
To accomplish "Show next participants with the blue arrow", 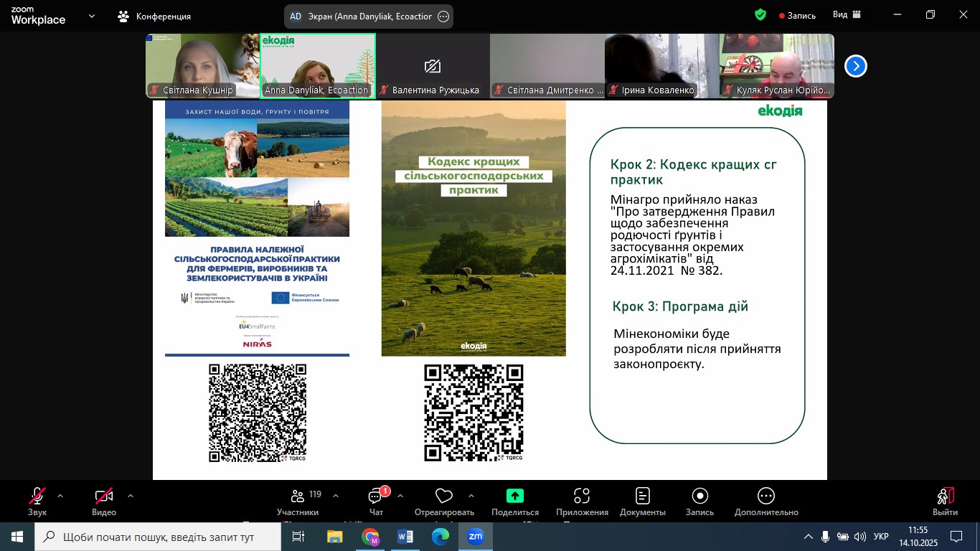I will click(x=855, y=66).
